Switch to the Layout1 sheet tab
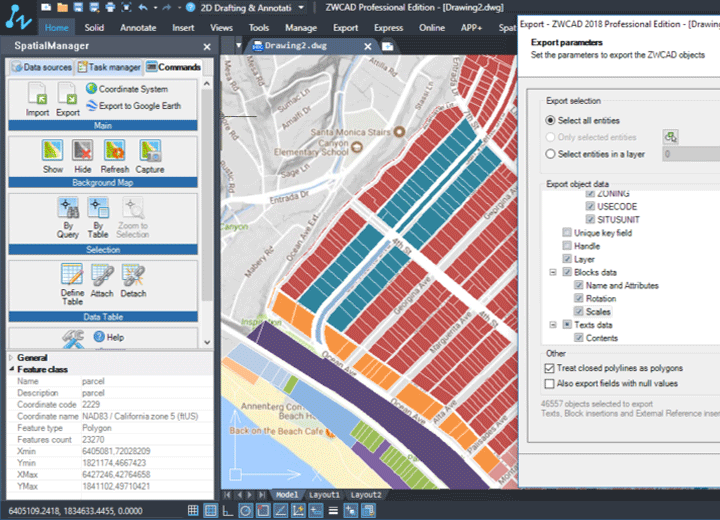 pyautogui.click(x=324, y=495)
